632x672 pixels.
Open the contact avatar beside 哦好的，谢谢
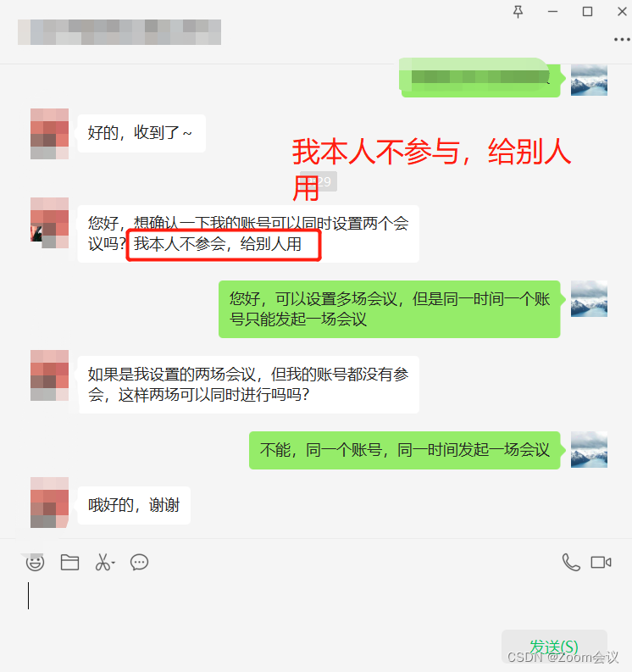[50, 503]
